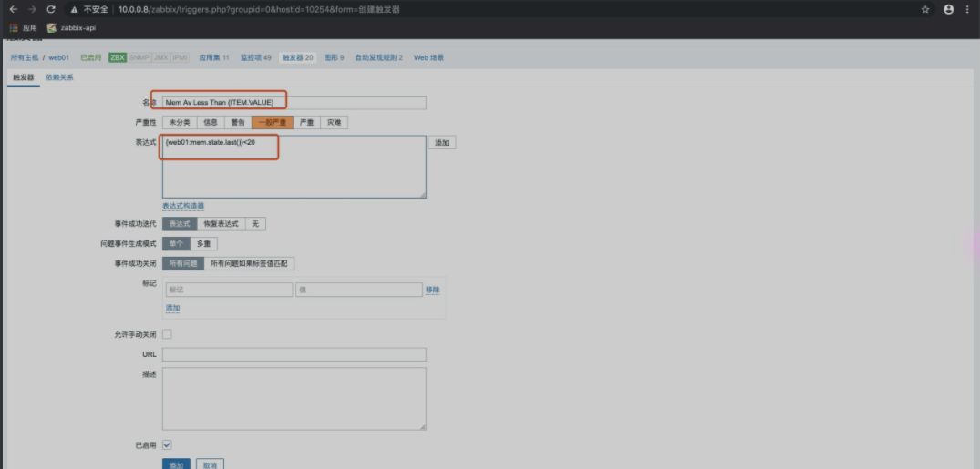The image size is (980, 469).
Task: Switch to the 触发器 tab
Action: click(24, 77)
